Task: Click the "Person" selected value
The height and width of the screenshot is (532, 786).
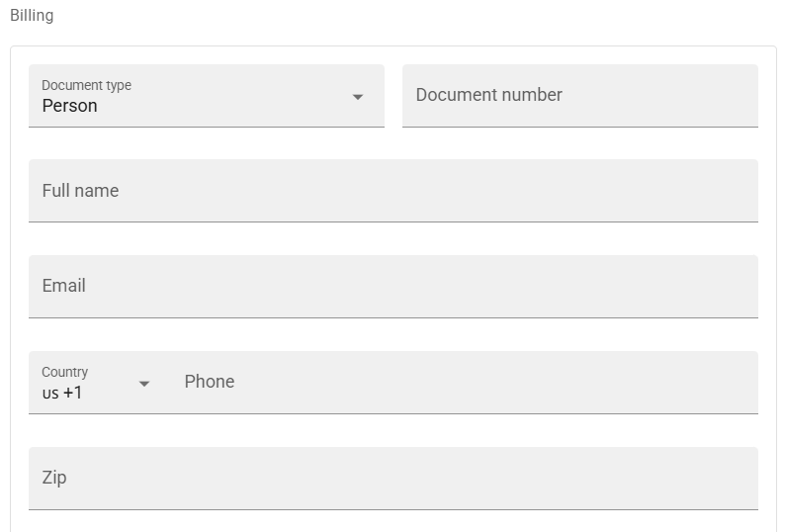Action: point(69,106)
